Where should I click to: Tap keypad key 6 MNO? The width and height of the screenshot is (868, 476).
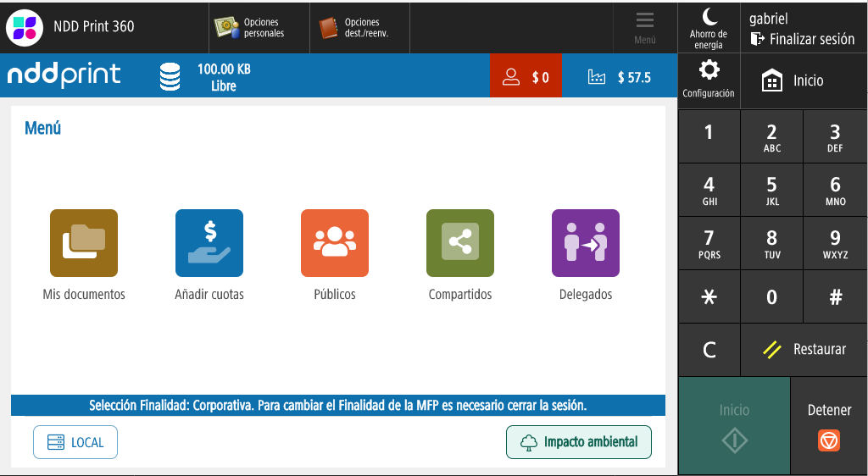tap(835, 190)
